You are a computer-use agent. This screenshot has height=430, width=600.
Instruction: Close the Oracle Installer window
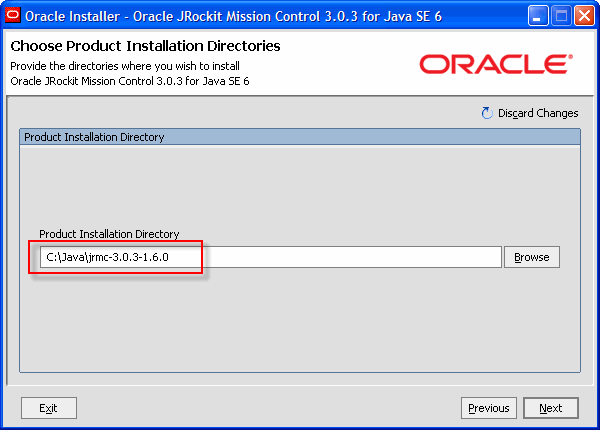(584, 16)
